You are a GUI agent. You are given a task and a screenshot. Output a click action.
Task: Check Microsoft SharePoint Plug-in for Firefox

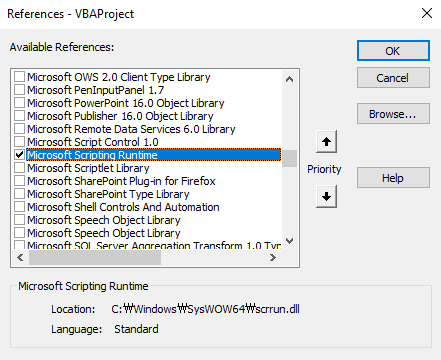pos(19,181)
